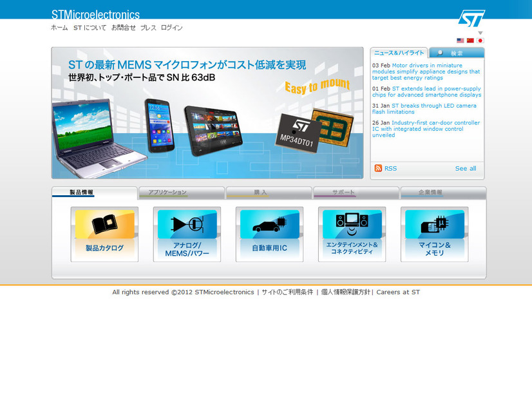Open the エンタテインメント&コネクティビティ icon tile
Viewport: 532px width, 398px height.
[x=352, y=234]
